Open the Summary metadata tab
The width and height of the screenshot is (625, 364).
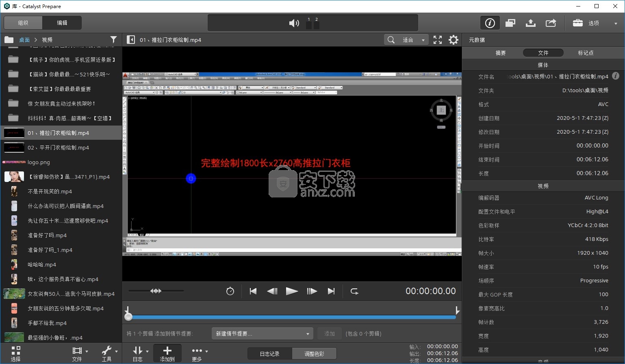pos(501,53)
